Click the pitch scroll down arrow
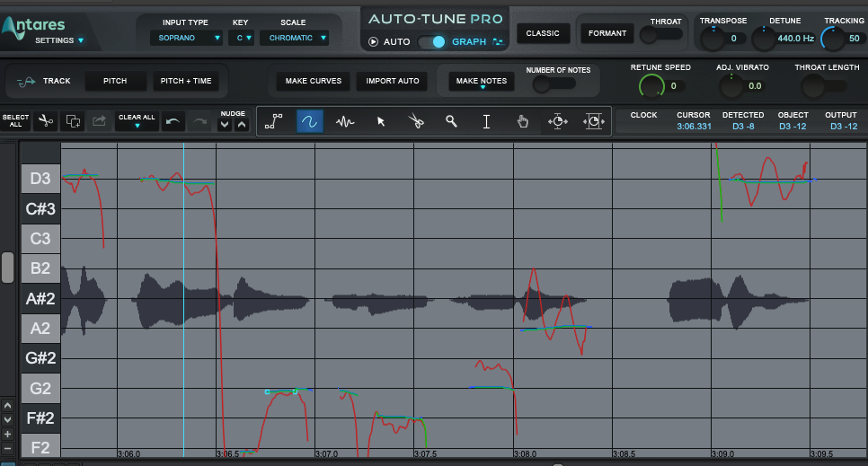The width and height of the screenshot is (868, 466). [7, 419]
